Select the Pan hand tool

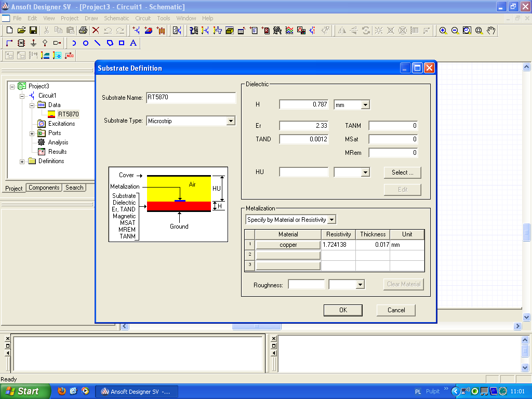pos(490,30)
